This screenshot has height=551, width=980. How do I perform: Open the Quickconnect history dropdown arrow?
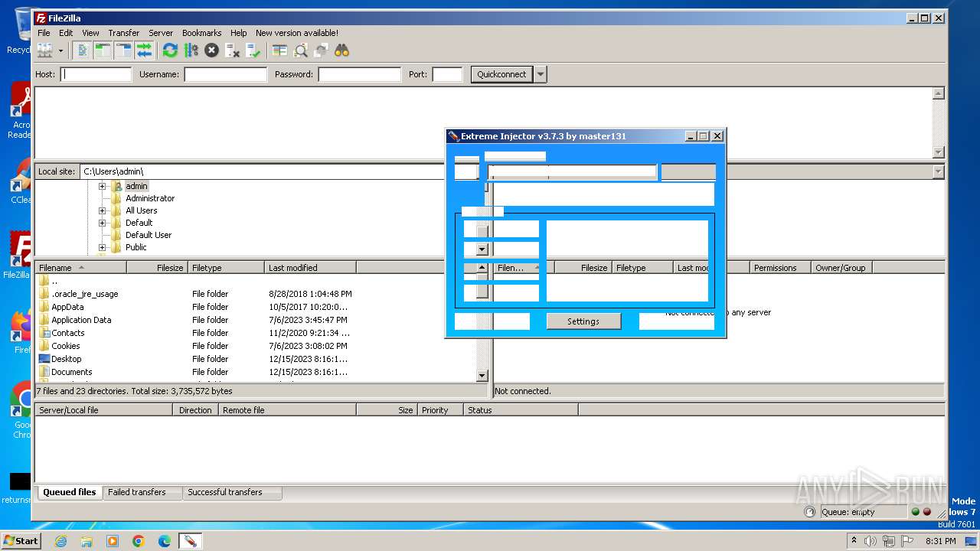point(541,74)
